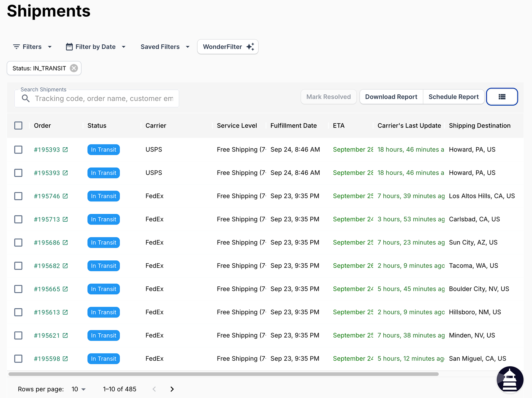Toggle the select-all header checkbox
Viewport: 532px width, 398px height.
point(18,125)
